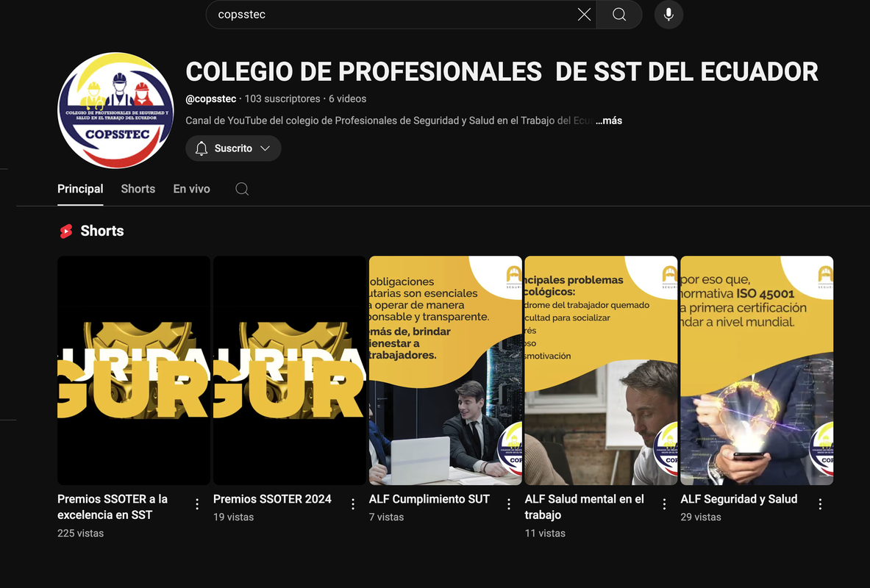Image resolution: width=870 pixels, height=588 pixels.
Task: Click the 11 vistas view count
Action: pos(545,533)
